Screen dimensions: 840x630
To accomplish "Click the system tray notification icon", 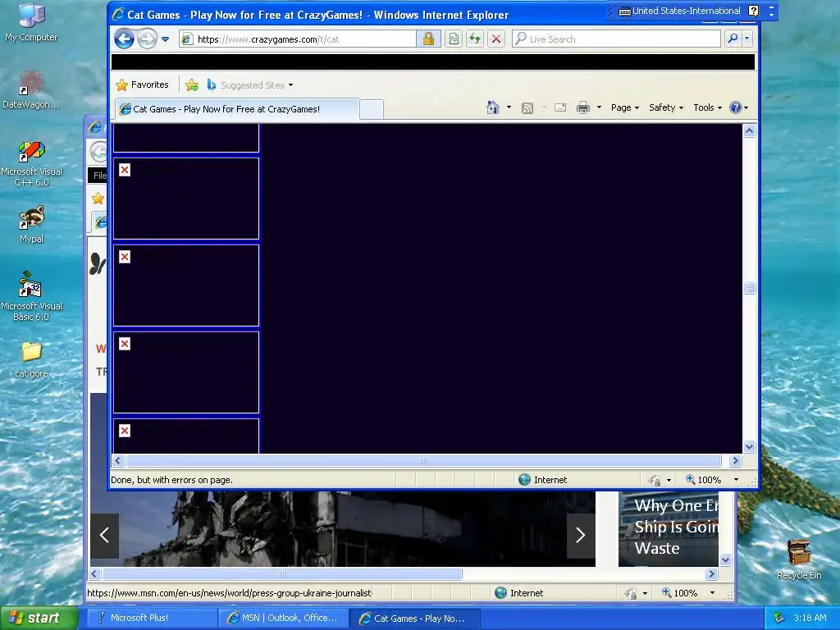I will 778,618.
